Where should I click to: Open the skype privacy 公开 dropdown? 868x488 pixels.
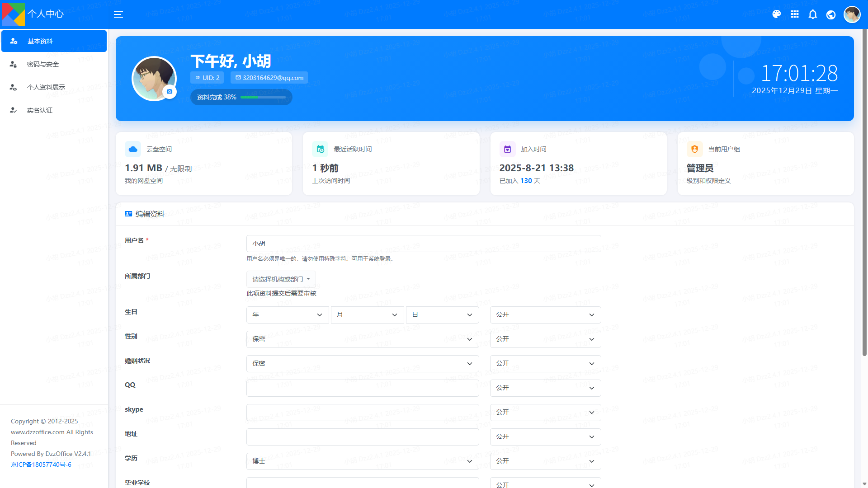(545, 413)
